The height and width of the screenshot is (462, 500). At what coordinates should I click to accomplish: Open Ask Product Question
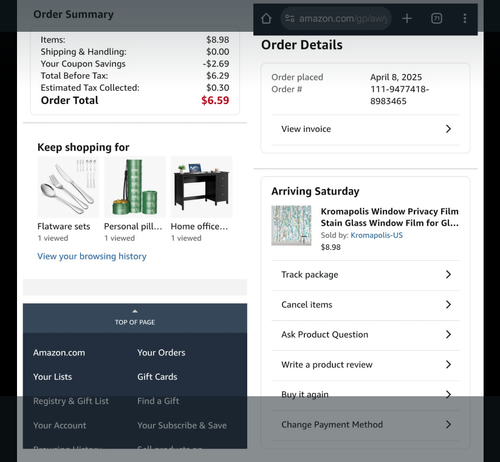point(365,335)
